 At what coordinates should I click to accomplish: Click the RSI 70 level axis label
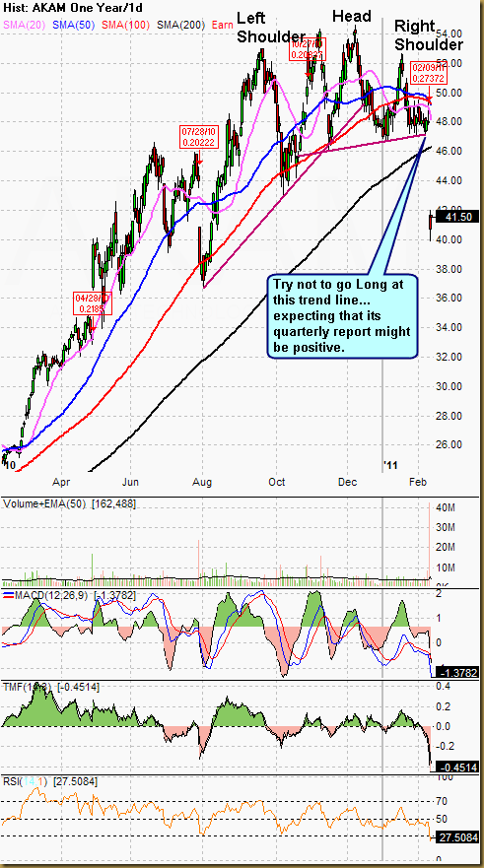[443, 801]
